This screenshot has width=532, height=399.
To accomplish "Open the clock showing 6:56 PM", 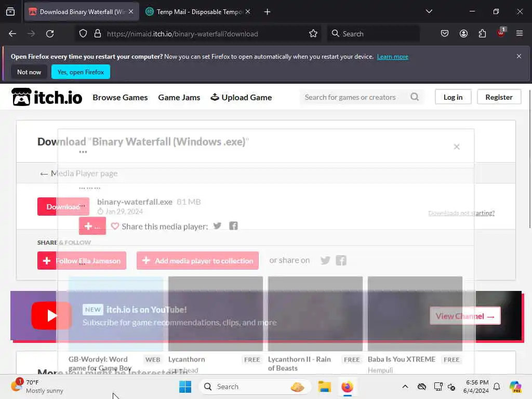I will tap(476, 387).
